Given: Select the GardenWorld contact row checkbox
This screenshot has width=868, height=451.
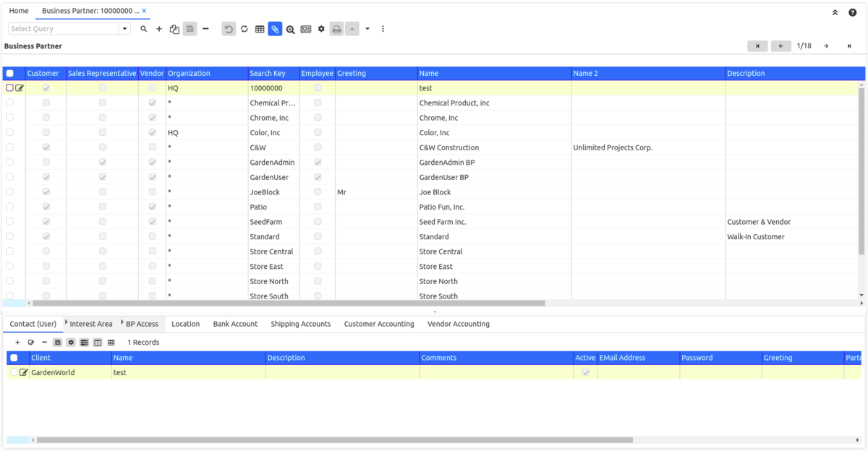Looking at the screenshot, I should click(x=14, y=373).
